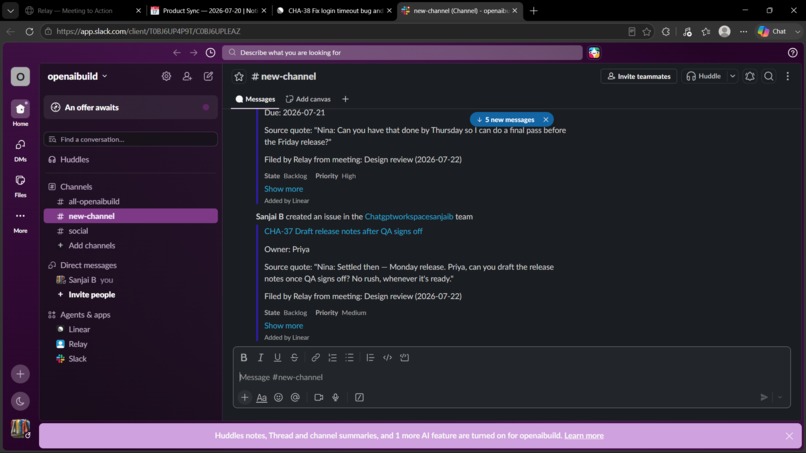806x453 pixels.
Task: Toggle strikethrough formatting in composer
Action: [294, 357]
